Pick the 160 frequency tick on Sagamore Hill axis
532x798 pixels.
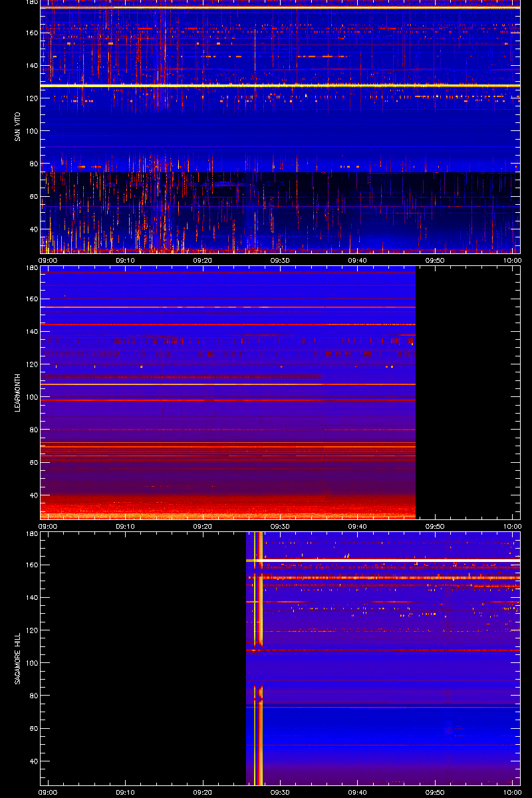31,565
